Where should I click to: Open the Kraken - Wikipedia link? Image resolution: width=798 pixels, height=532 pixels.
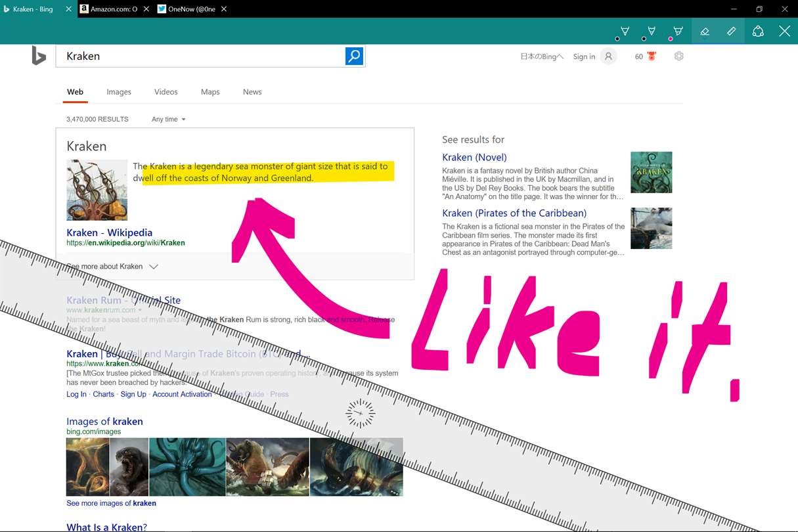109,233
